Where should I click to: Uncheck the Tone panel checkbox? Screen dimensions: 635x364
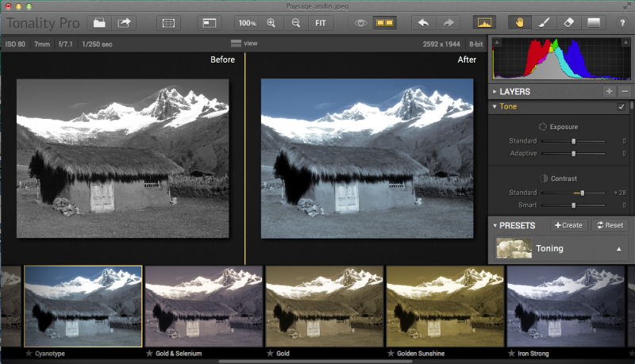tap(622, 107)
